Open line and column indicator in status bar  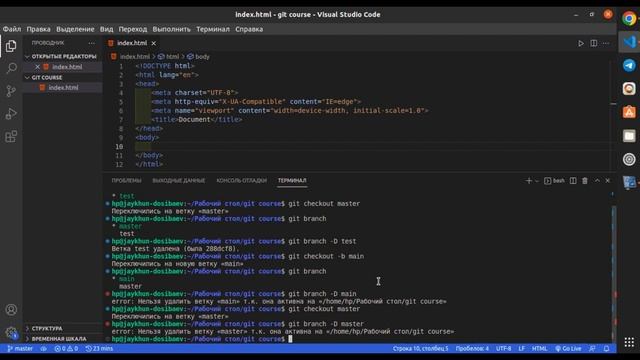pos(420,349)
